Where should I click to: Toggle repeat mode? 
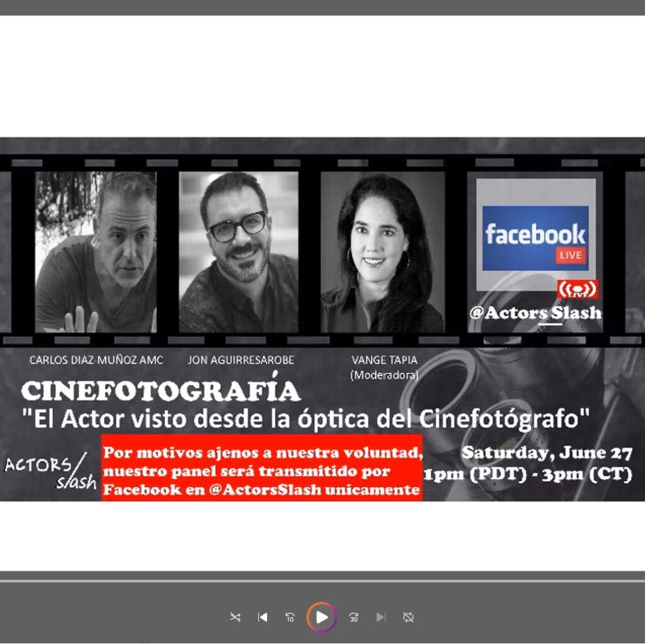point(408,617)
